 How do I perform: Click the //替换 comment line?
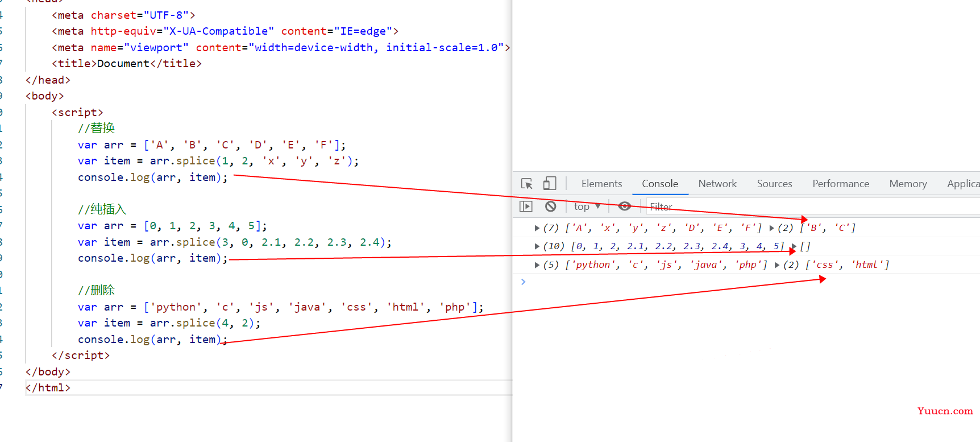(96, 129)
